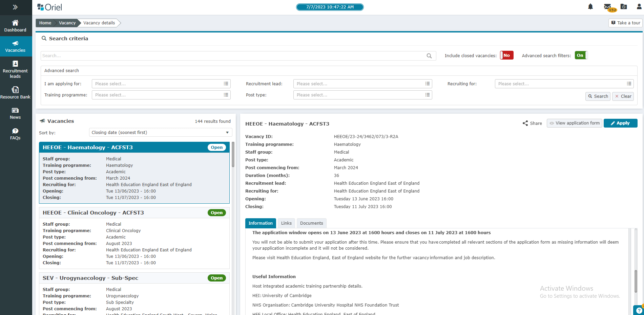644x315 pixels.
Task: Share the Haematology vacancy
Action: [x=532, y=123]
